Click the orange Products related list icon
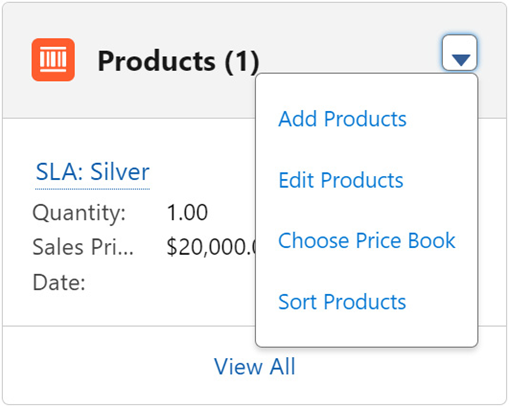 (53, 60)
